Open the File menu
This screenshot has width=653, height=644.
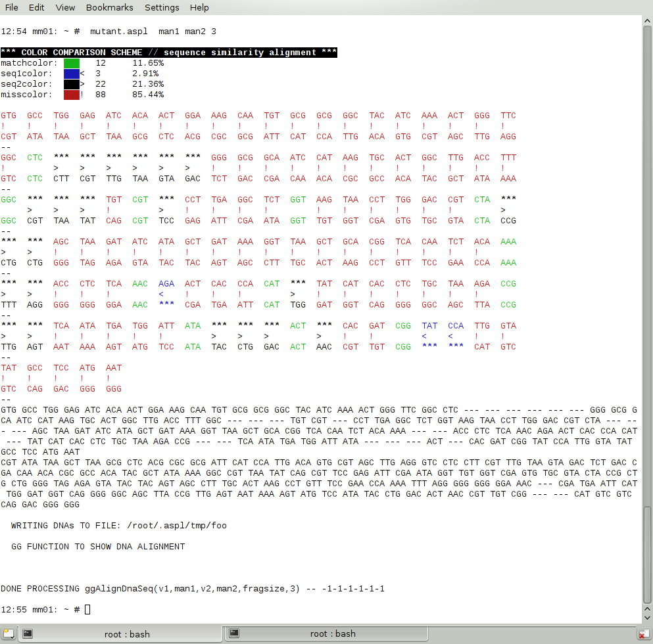click(12, 7)
